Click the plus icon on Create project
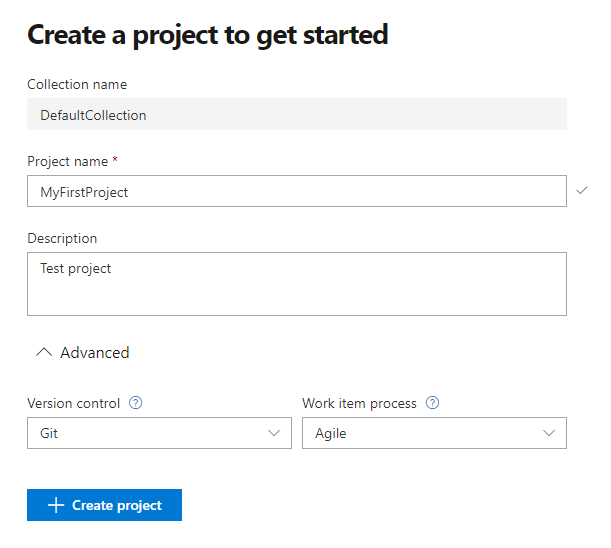 click(x=56, y=506)
